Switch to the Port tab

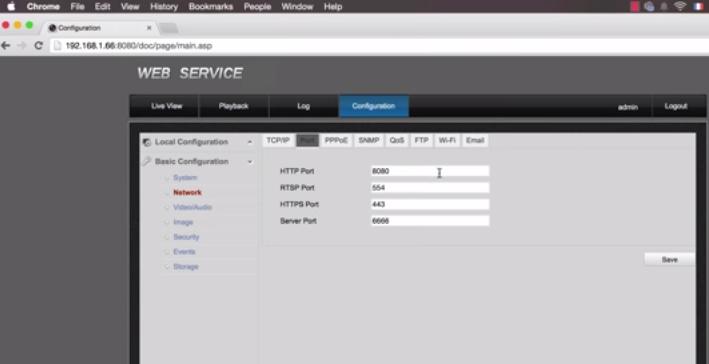[x=307, y=141]
